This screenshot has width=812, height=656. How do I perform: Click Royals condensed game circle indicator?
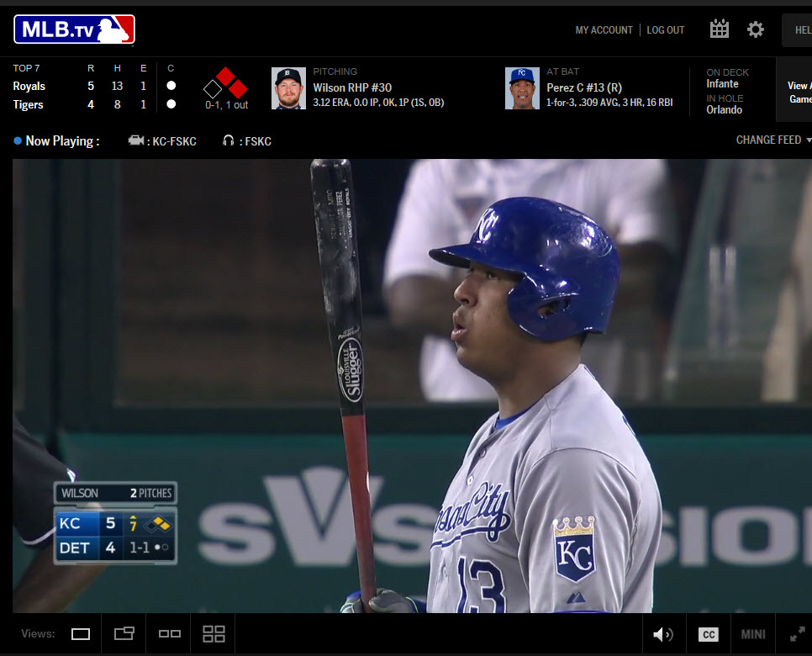click(x=171, y=86)
